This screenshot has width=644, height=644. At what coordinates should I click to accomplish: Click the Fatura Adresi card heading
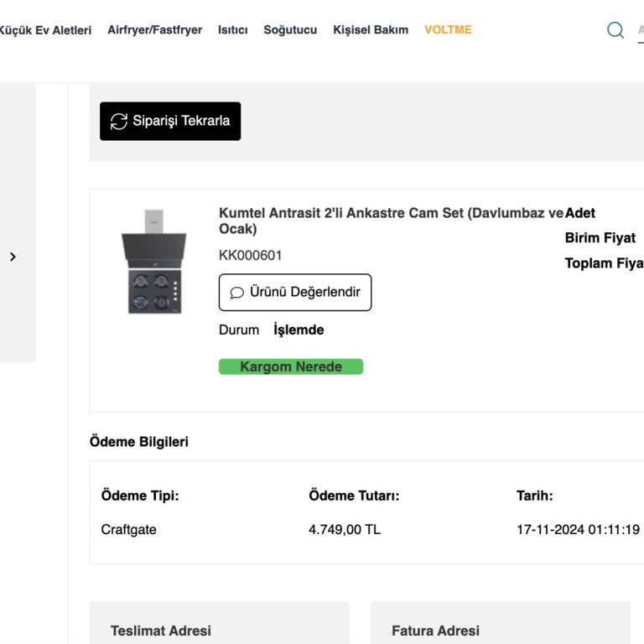click(x=435, y=631)
